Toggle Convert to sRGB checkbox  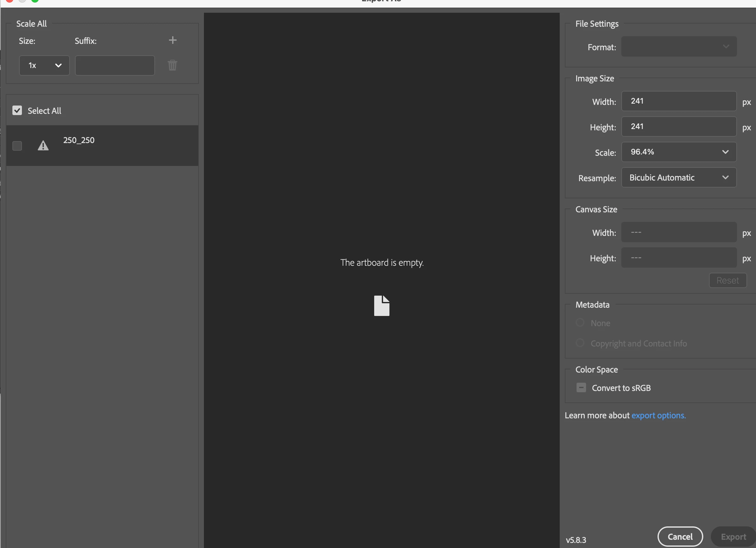point(581,387)
